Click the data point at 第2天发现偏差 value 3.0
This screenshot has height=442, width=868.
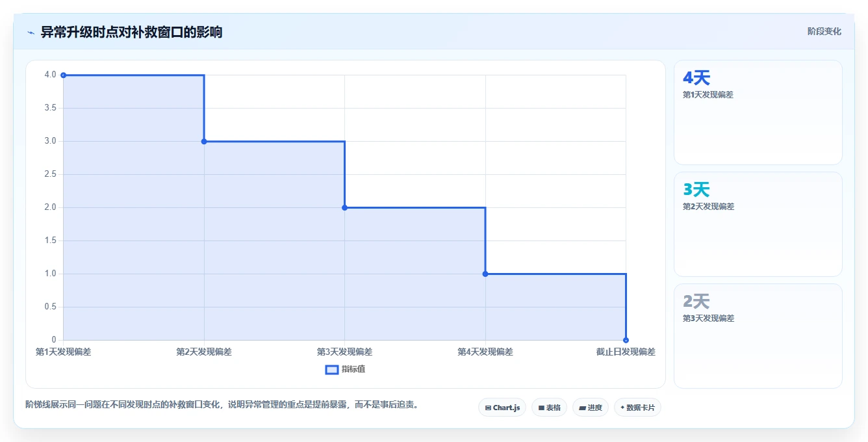tap(204, 141)
